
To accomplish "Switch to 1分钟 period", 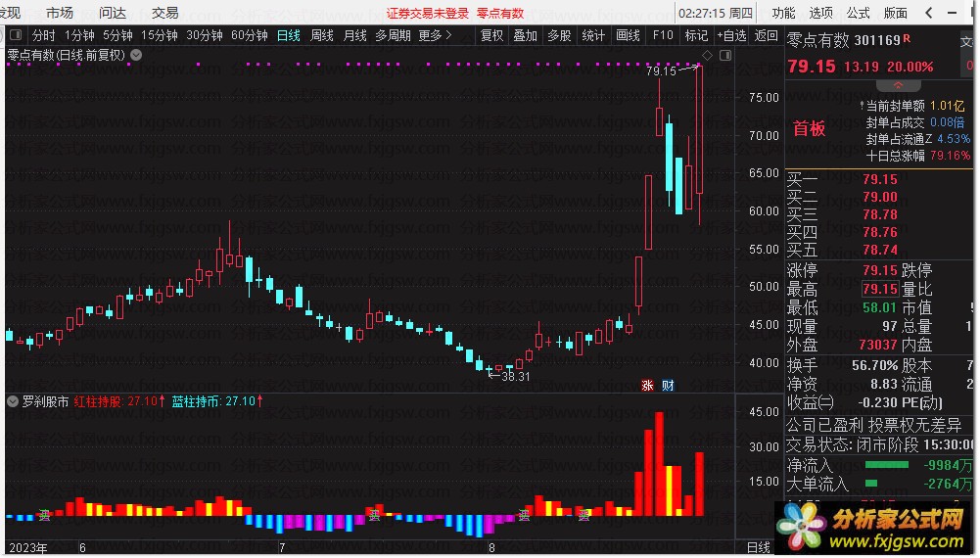I will click(x=79, y=35).
